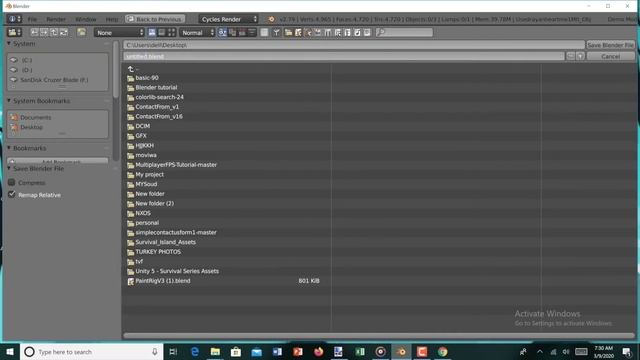
Task: Sort files by size
Action: point(252,32)
